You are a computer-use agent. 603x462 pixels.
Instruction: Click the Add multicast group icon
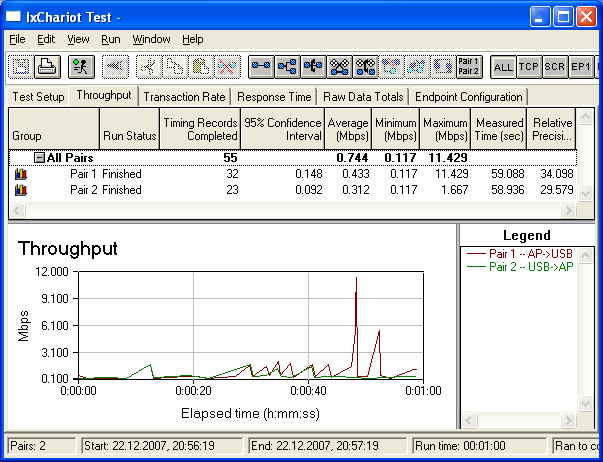point(287,67)
